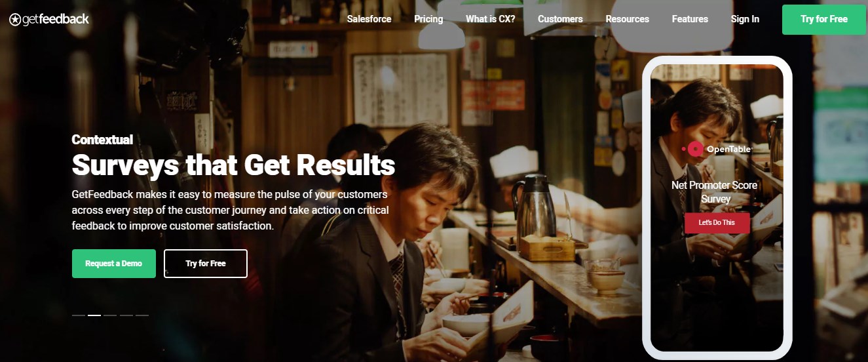Go to the Pricing page
Viewport: 868px width, 362px height.
pos(428,19)
